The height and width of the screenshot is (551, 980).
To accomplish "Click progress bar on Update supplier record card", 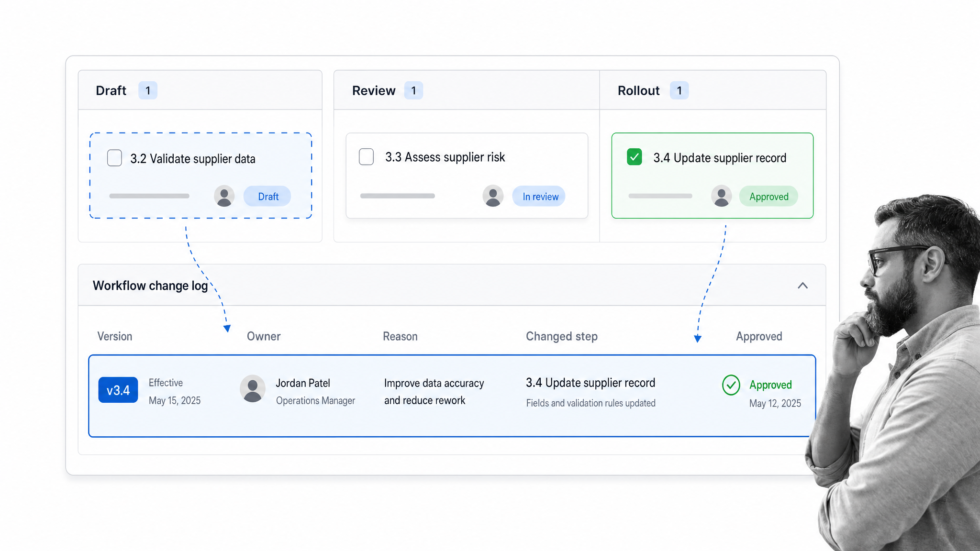I will pos(660,196).
